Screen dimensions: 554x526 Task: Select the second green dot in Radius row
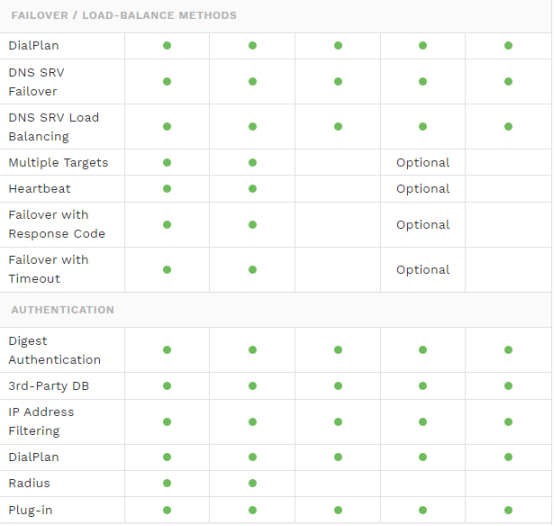coord(253,483)
